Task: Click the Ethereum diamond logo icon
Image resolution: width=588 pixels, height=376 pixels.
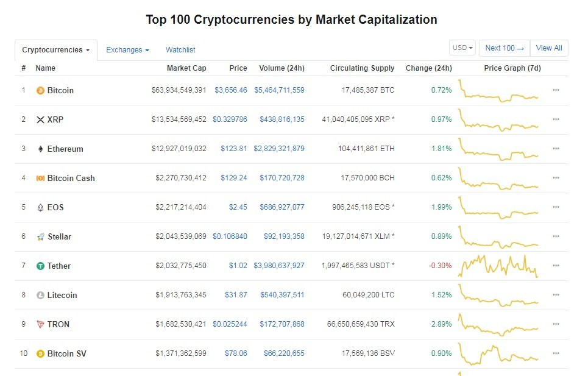Action: [41, 149]
